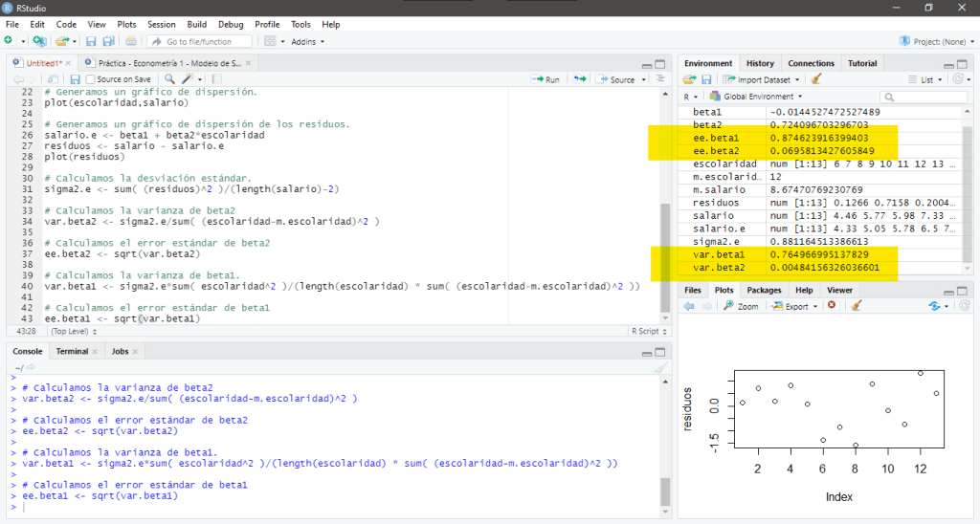Click the find/replace magnifier icon in the editor
Viewport: 980px width, 524px height.
click(x=169, y=79)
